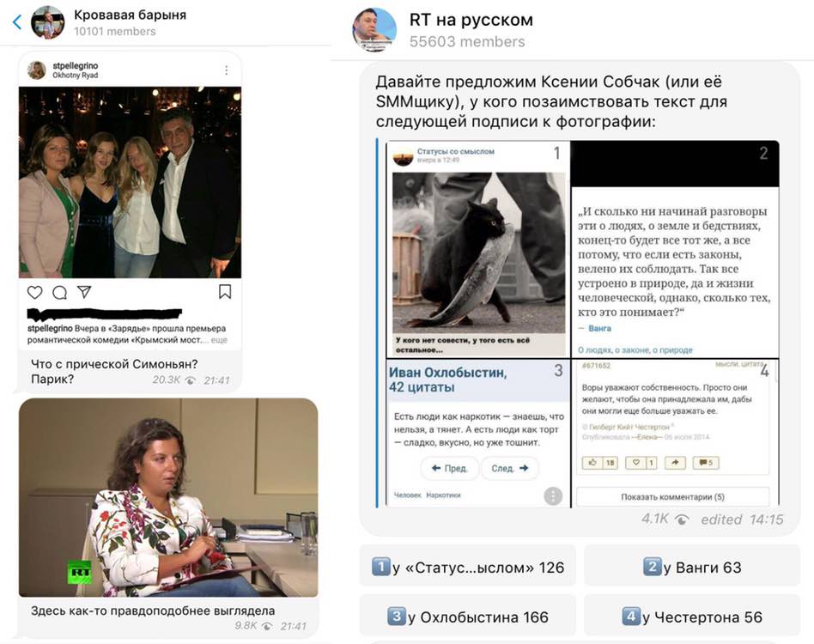Vote for option 3 у Охлобыстина 166
The image size is (814, 644).
click(468, 616)
